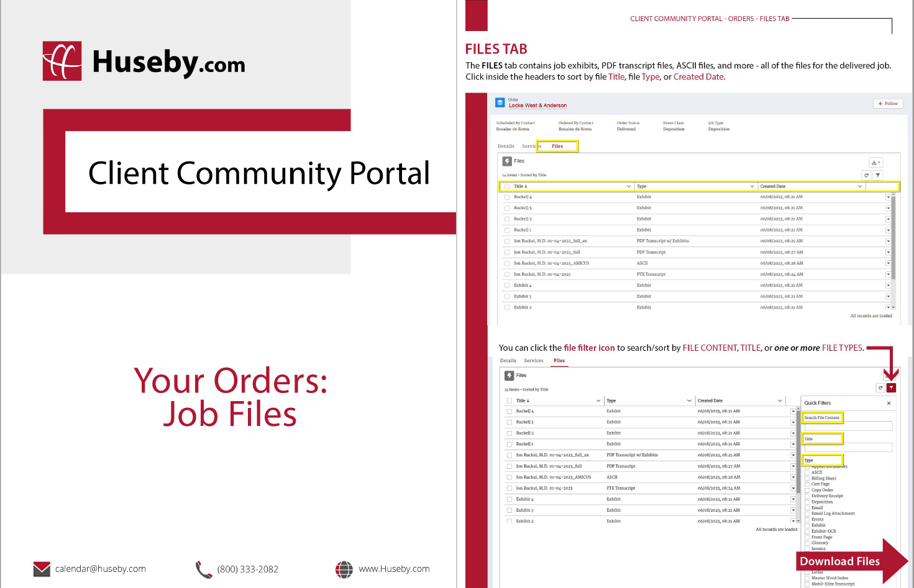Check the _AMICUS row in first list
914x588 pixels.
point(507,264)
